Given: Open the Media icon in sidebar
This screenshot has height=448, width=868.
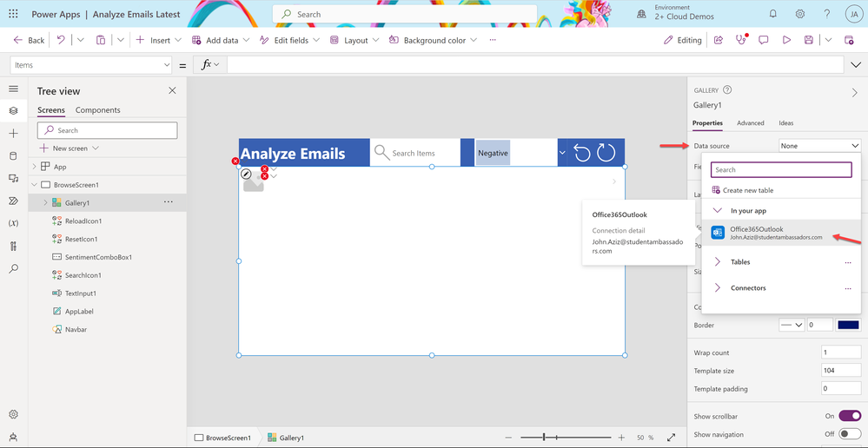Looking at the screenshot, I should click(14, 178).
